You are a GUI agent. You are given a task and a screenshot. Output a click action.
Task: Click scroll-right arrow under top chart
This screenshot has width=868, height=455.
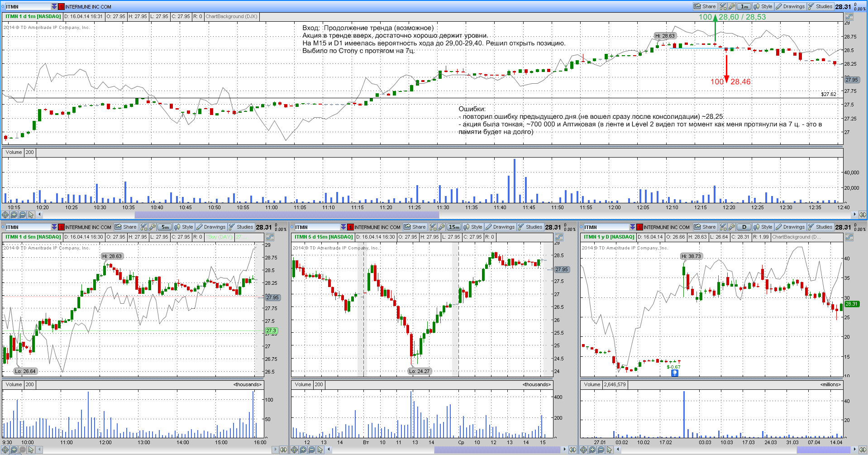(x=854, y=215)
